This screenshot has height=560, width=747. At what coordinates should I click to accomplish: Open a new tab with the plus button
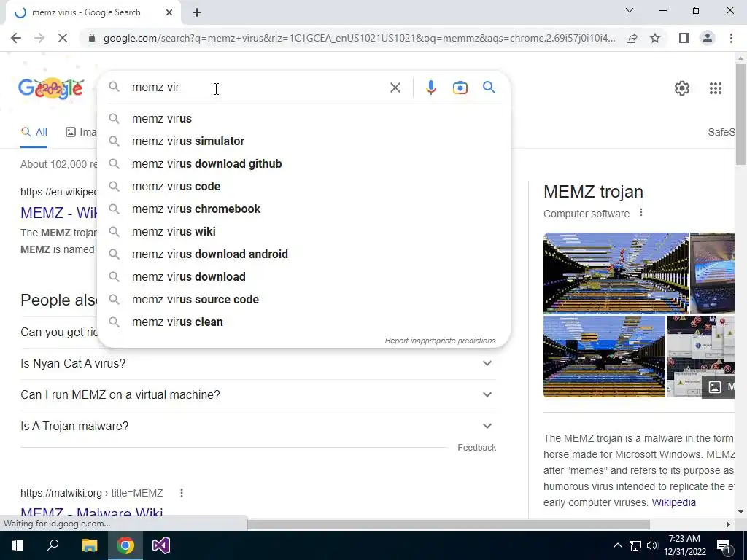click(197, 13)
